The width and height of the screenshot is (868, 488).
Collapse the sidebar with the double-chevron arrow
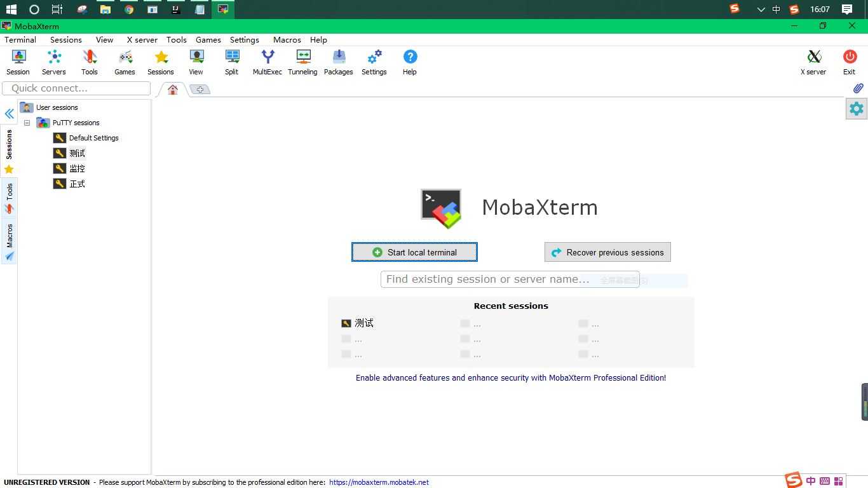(10, 114)
